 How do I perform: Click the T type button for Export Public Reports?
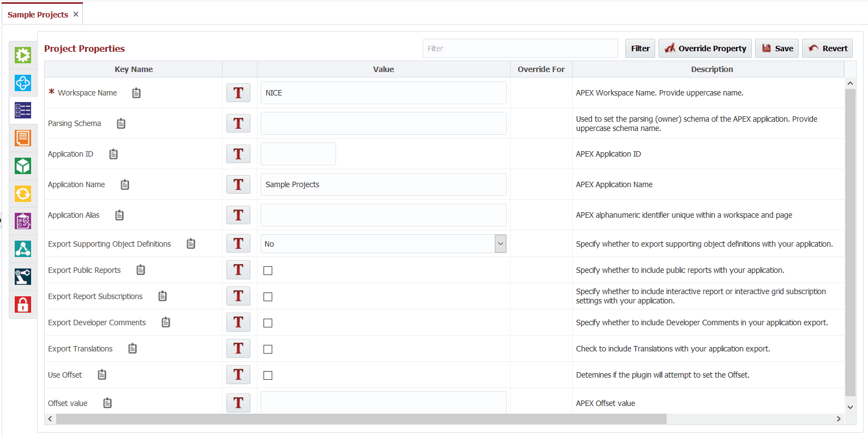238,270
